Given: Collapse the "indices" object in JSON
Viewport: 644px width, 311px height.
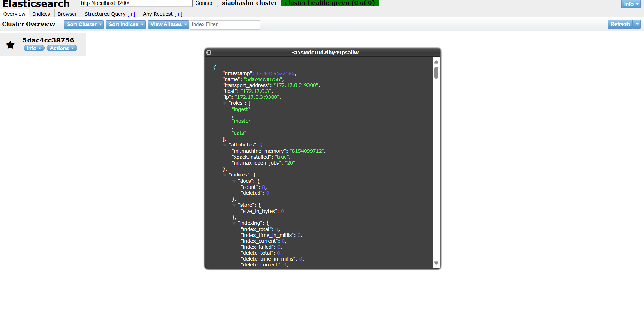Looking at the screenshot, I should coord(225,175).
